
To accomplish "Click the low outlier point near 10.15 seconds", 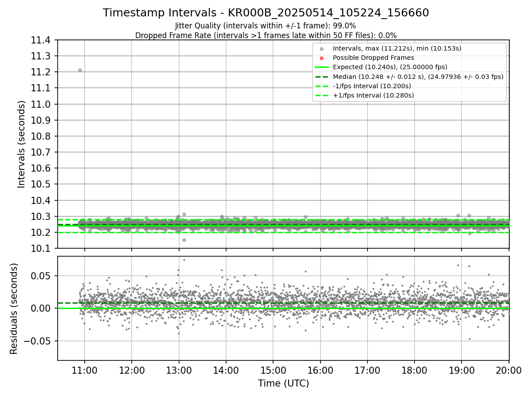I will tap(184, 240).
